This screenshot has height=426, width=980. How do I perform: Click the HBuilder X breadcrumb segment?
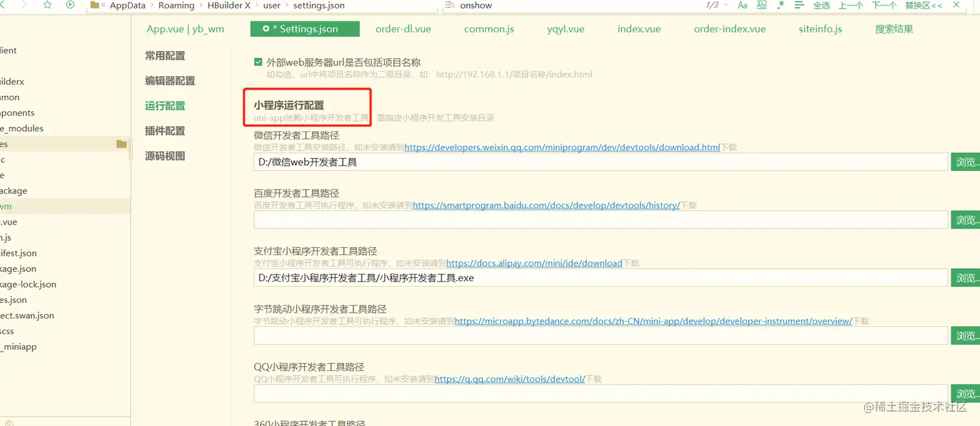point(229,5)
